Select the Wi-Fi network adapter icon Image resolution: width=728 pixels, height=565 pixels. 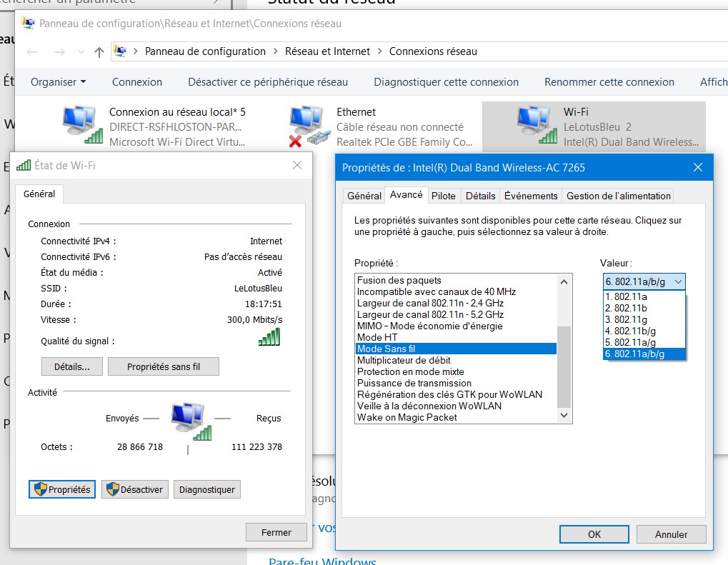[x=536, y=126]
